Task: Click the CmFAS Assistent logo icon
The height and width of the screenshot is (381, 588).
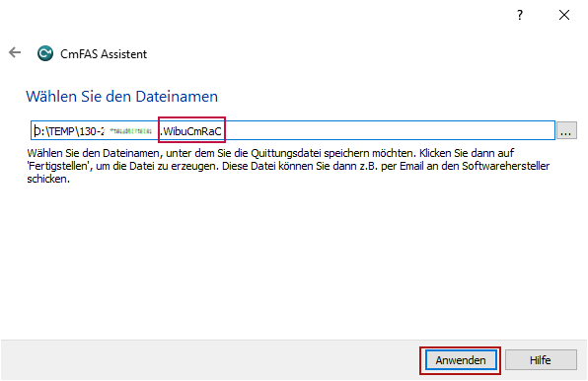Action: point(45,53)
